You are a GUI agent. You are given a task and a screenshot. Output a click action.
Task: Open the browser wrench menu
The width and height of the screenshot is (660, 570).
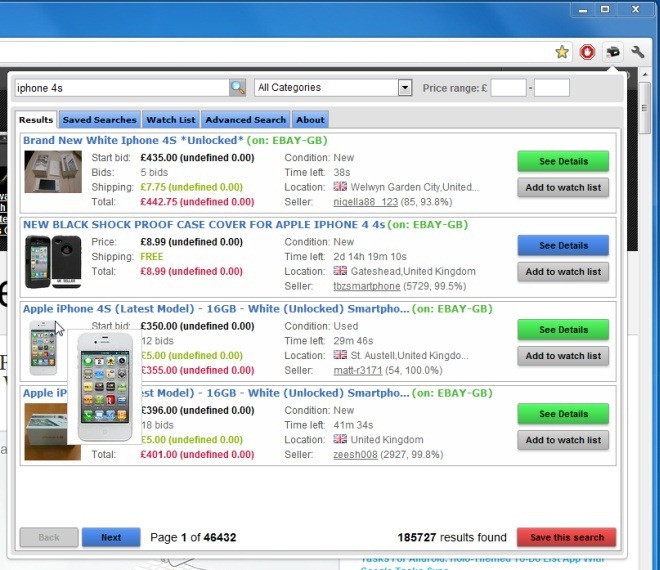coord(638,52)
